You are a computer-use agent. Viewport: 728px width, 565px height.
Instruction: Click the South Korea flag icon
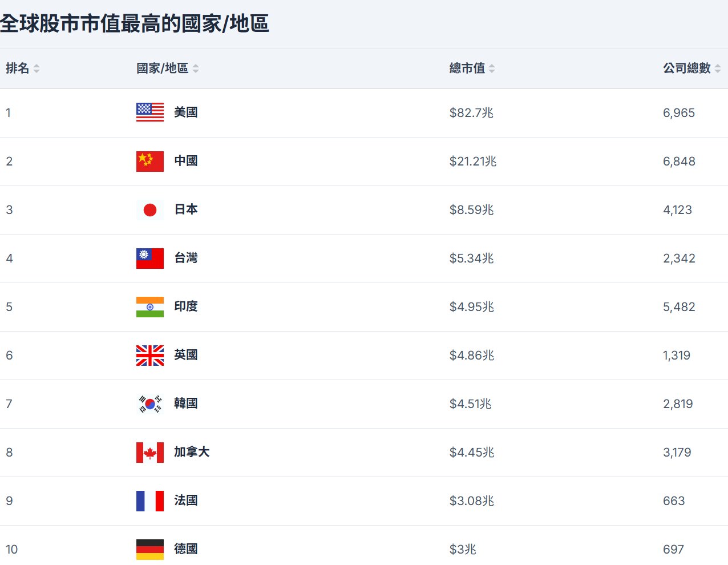[150, 403]
